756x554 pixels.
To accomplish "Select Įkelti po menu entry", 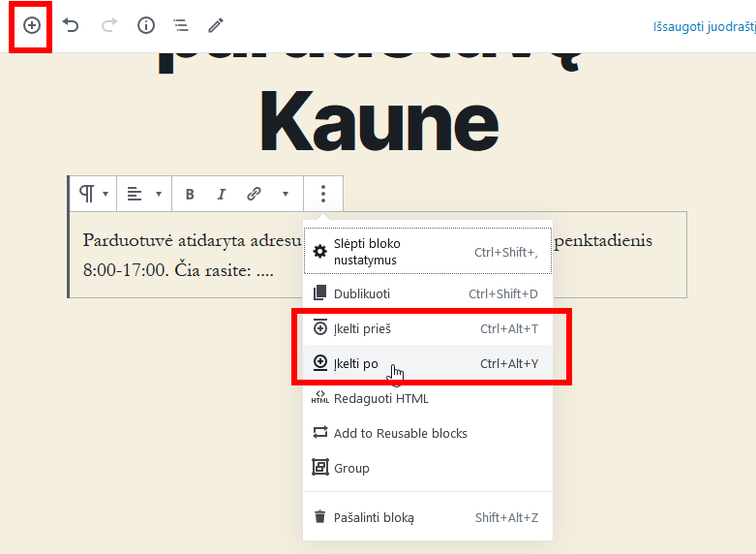I will [428, 363].
